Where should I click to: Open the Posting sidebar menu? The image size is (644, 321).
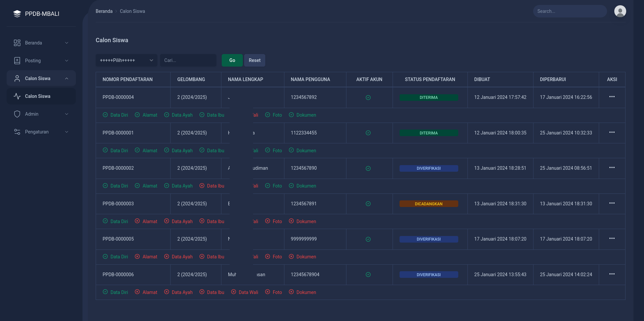[x=41, y=61]
